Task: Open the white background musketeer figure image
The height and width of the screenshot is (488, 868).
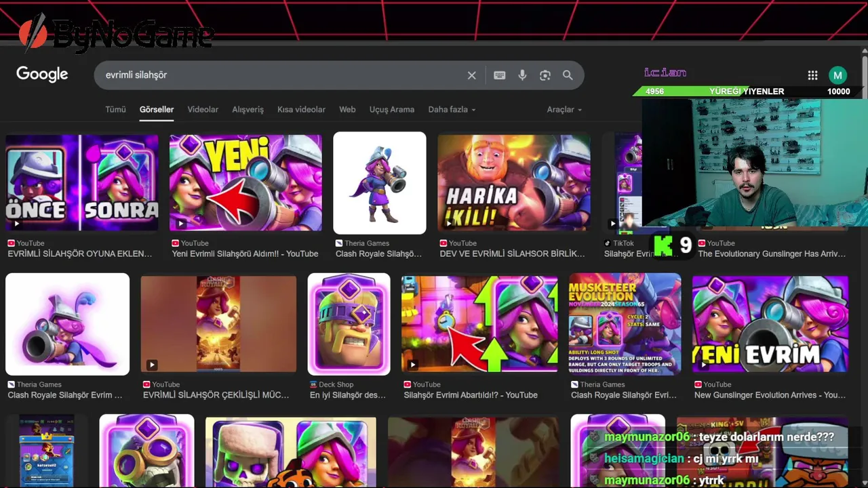Action: tap(380, 183)
